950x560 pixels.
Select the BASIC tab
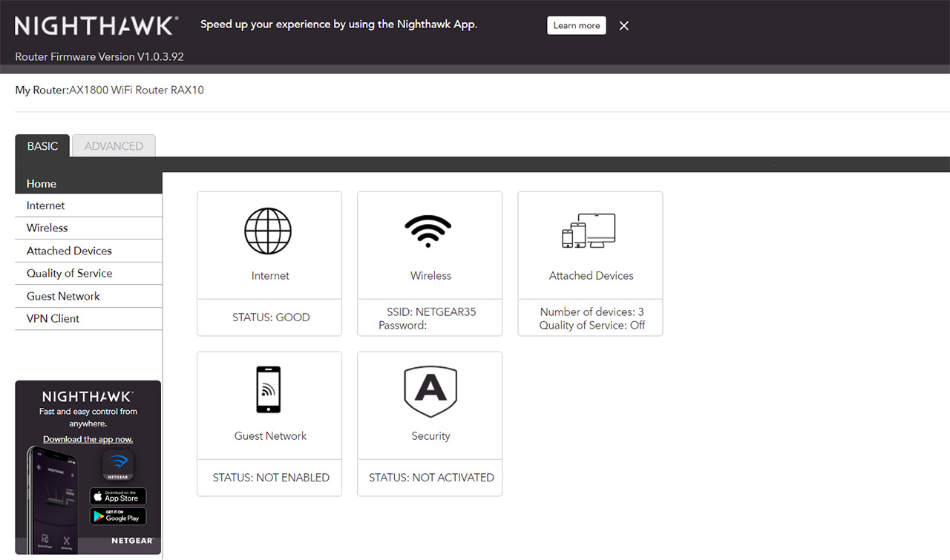point(42,146)
